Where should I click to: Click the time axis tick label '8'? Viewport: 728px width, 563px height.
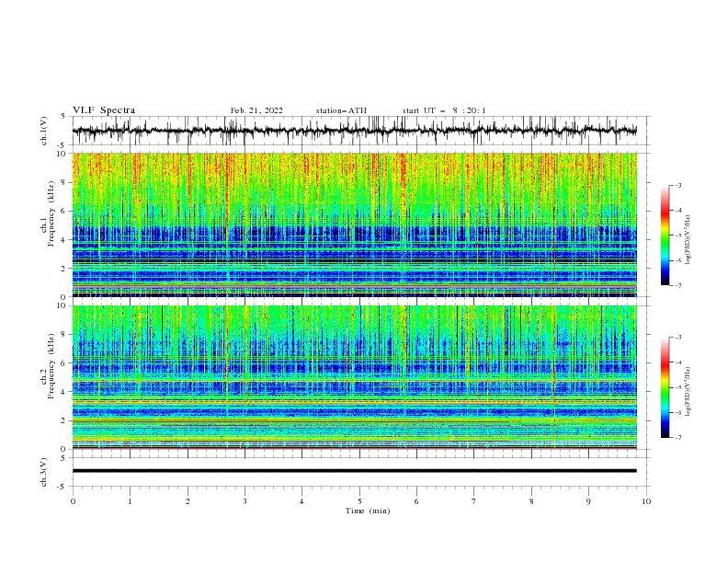click(531, 501)
